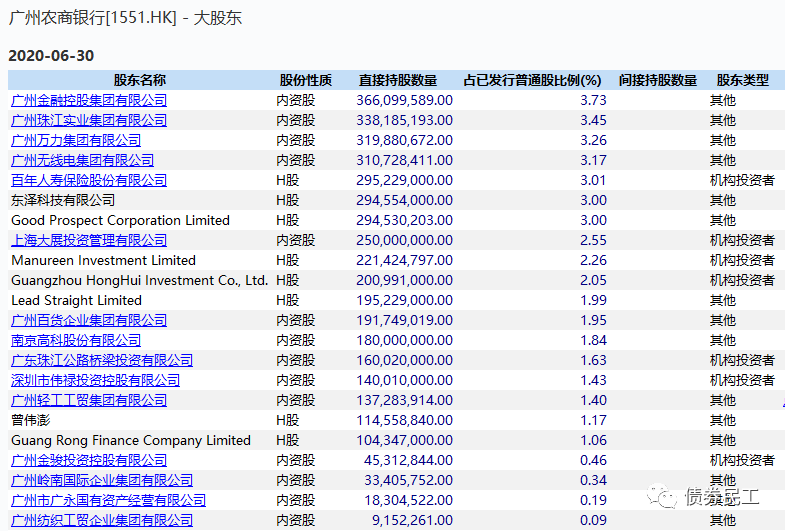
Task: Click the 广州百货企业集团有限公司 link
Action: (89, 320)
